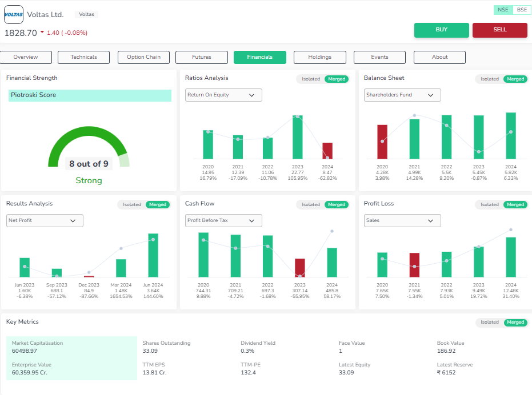This screenshot has width=532, height=395.
Task: Open the Futures tab
Action: tap(202, 57)
